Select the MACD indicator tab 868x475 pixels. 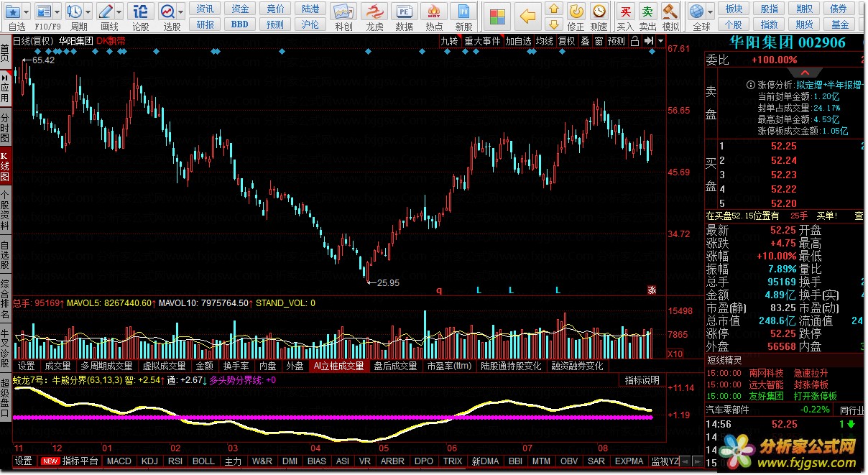119,461
